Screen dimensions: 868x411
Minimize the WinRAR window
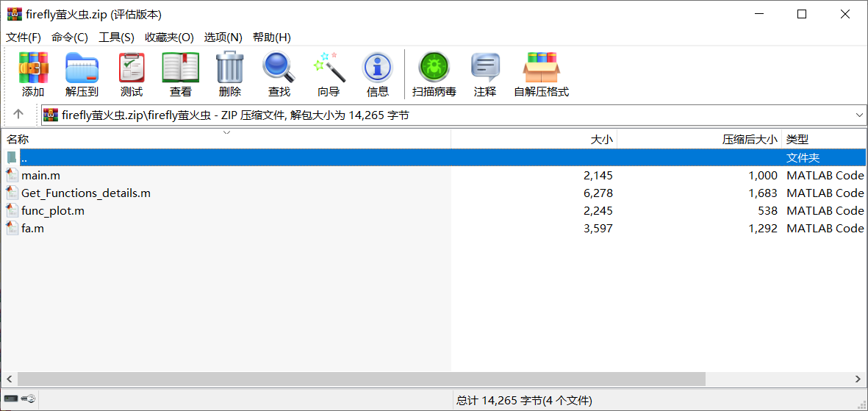coord(758,15)
